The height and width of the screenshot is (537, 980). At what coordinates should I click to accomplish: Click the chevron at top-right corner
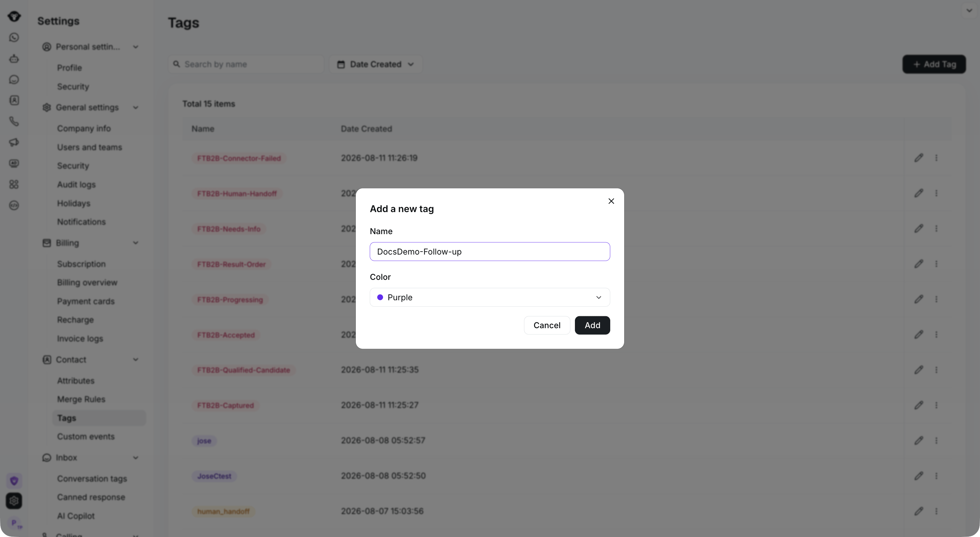click(969, 11)
